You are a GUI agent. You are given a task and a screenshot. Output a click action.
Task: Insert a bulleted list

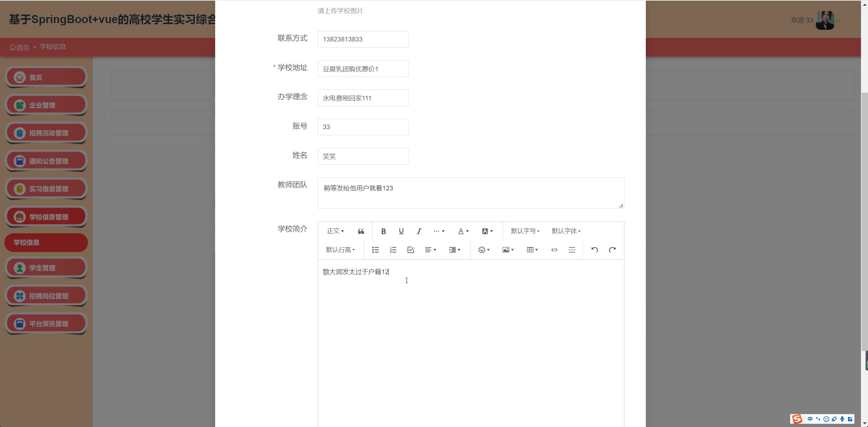point(375,250)
